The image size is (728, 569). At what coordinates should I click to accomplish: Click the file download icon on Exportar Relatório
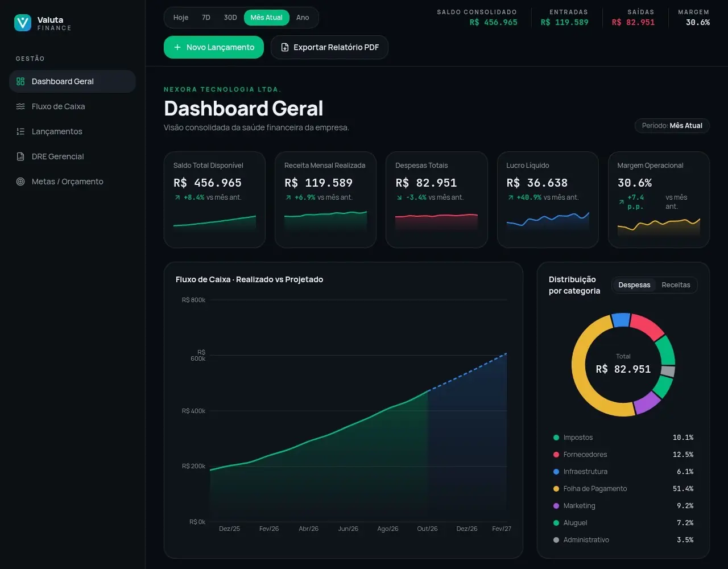click(x=285, y=47)
